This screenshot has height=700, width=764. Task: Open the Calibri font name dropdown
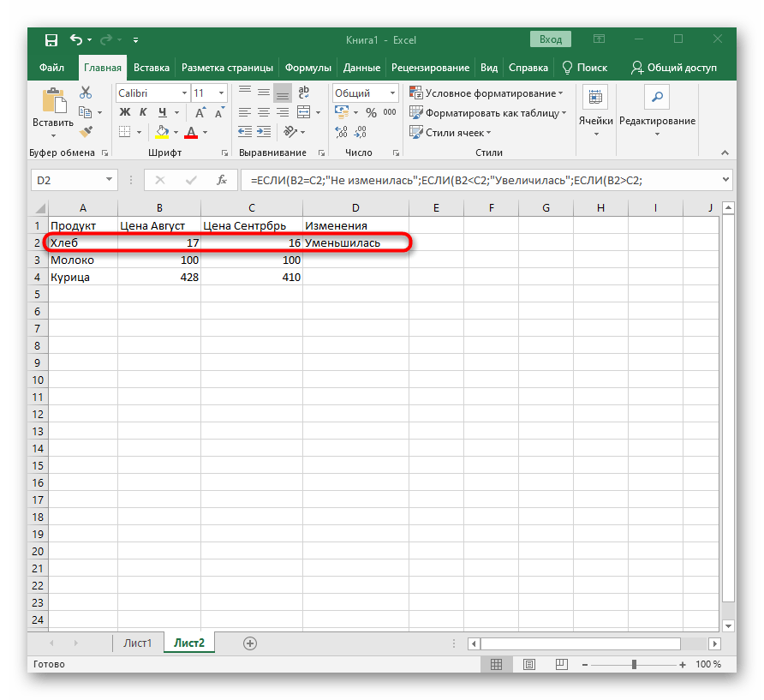tap(184, 93)
